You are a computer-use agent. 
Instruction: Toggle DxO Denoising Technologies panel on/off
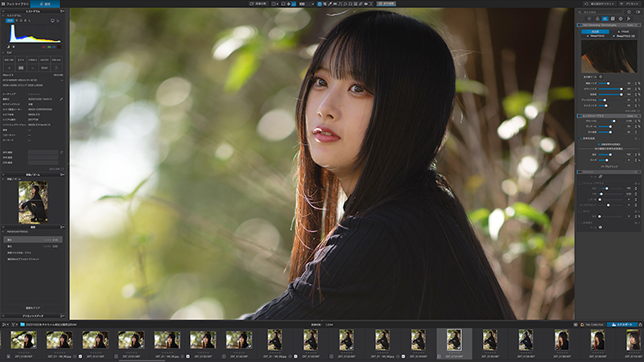click(x=580, y=25)
